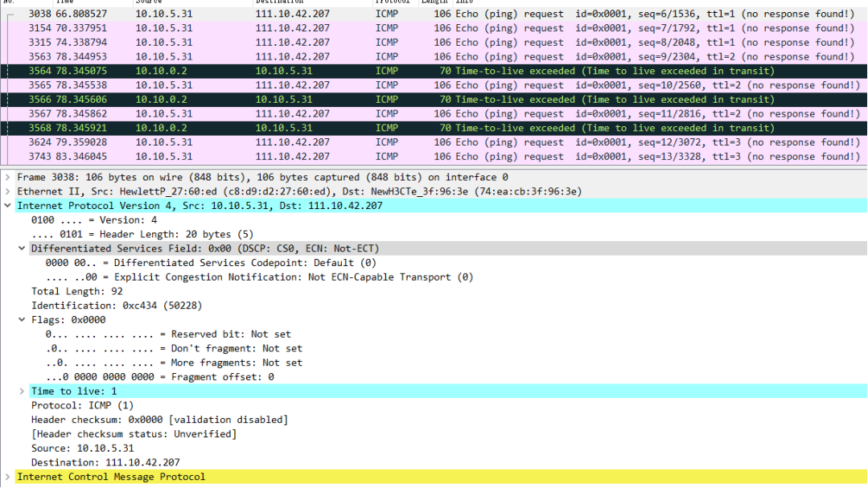
Task: Select the Header checksum status: Unverified line
Action: click(x=134, y=434)
